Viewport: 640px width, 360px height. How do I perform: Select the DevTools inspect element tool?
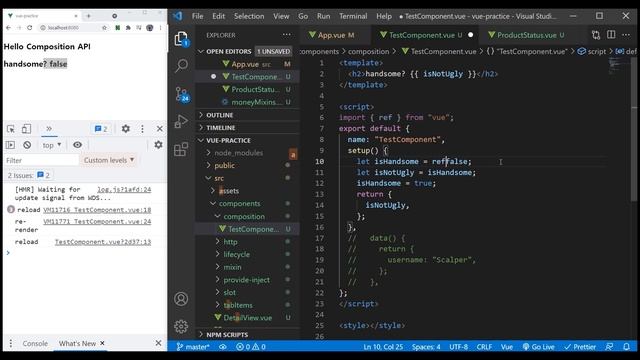pyautogui.click(x=11, y=129)
